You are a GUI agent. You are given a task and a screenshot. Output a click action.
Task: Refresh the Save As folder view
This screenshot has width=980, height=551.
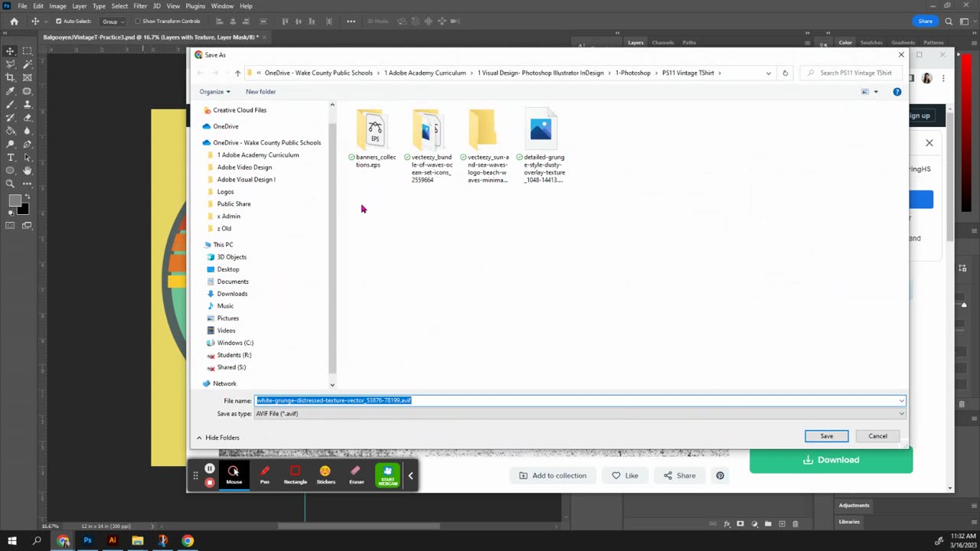[785, 73]
